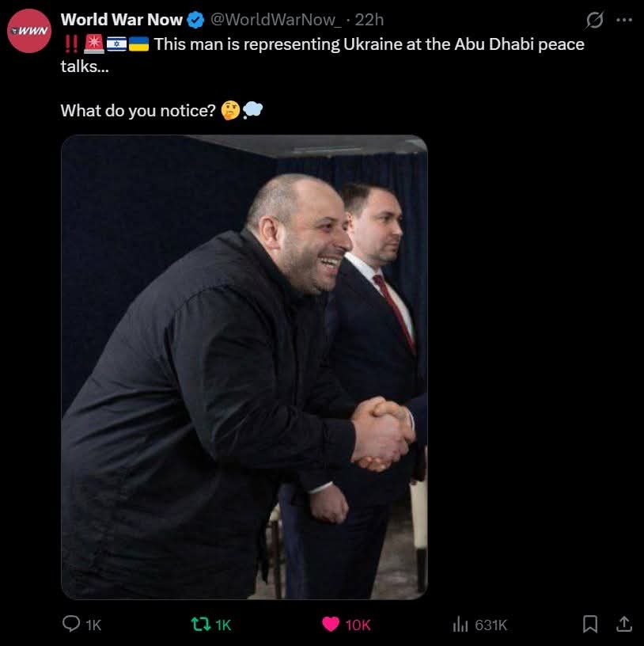Open the Grok explain-post icon

[595, 20]
